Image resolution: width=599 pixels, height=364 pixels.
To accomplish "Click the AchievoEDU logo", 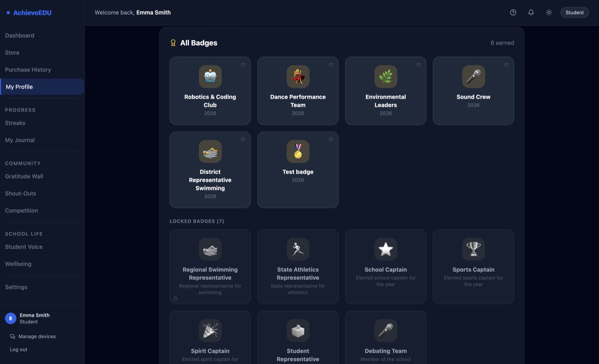I will 29,13.
